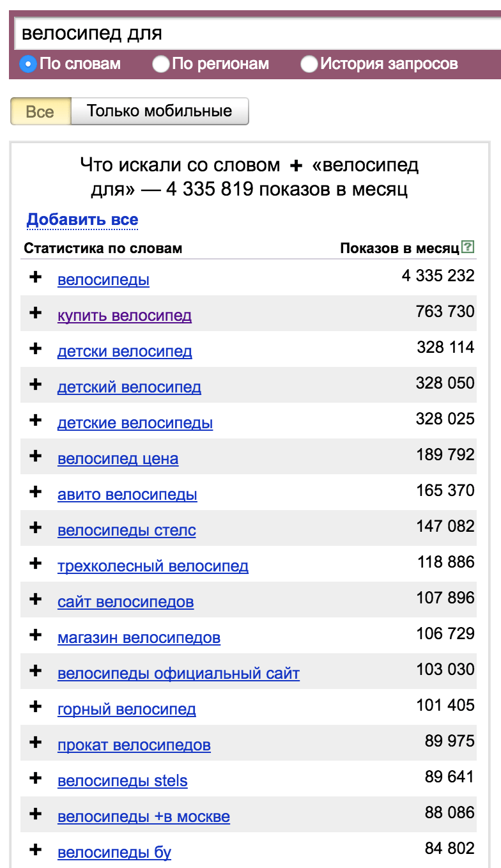501x868 pixels.
Task: Choose 'История запросов' radio button
Action: (309, 64)
